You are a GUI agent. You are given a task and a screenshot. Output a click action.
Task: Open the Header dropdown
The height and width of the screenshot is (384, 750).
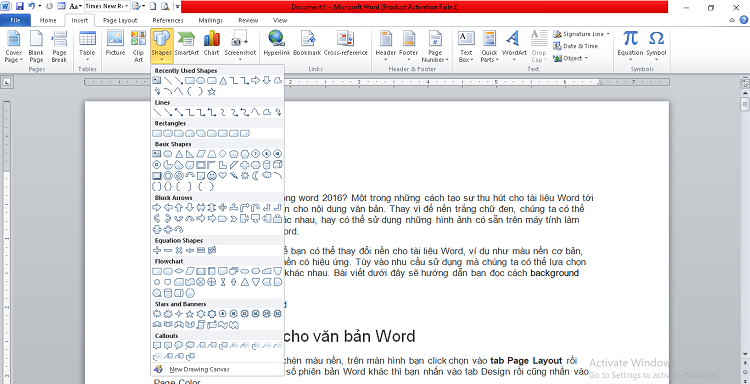tap(386, 46)
